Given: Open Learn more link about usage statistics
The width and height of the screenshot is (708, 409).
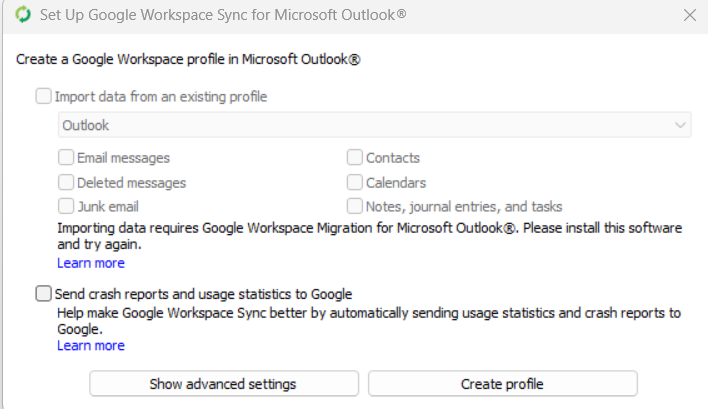Looking at the screenshot, I should (x=91, y=346).
